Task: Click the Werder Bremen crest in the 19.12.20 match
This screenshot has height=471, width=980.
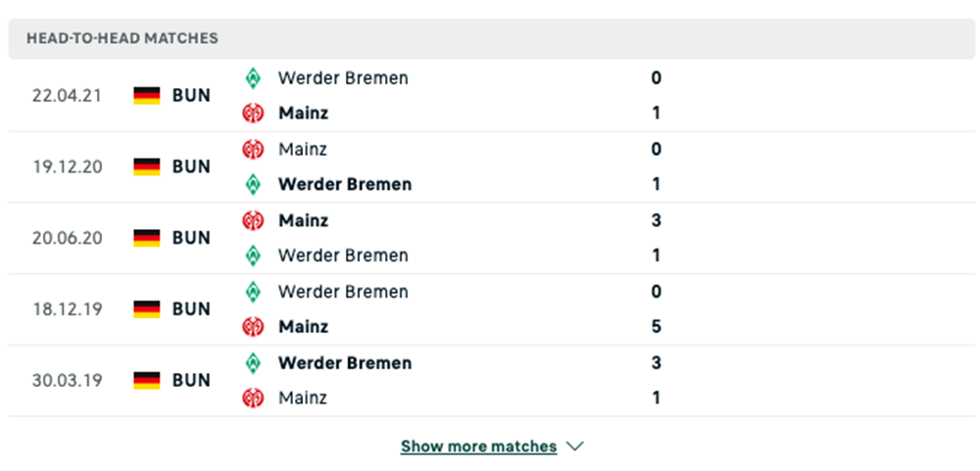Action: (x=253, y=184)
